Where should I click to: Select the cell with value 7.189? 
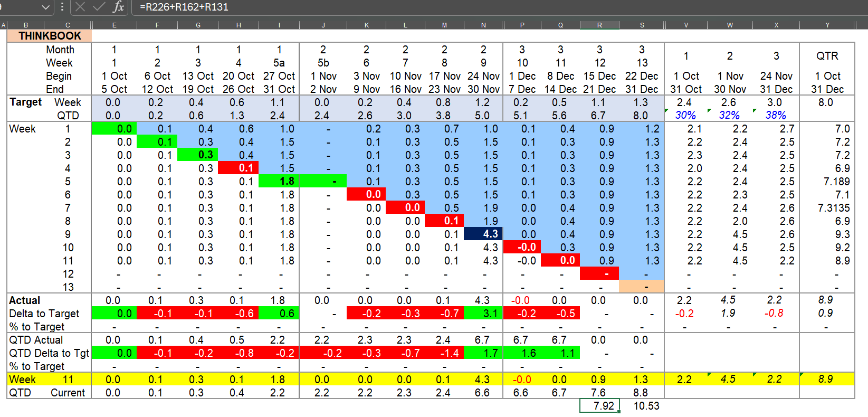[x=827, y=182]
